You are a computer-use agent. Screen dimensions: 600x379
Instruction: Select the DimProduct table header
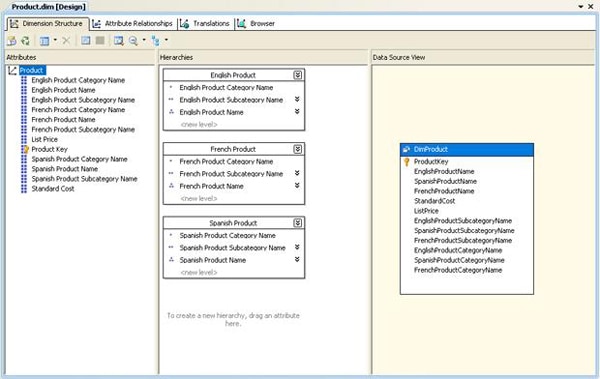point(467,150)
